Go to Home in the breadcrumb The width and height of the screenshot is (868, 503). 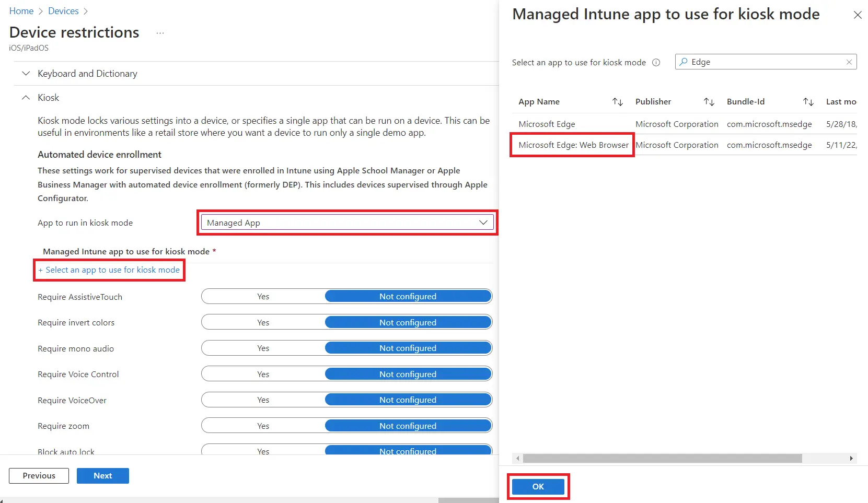tap(21, 11)
